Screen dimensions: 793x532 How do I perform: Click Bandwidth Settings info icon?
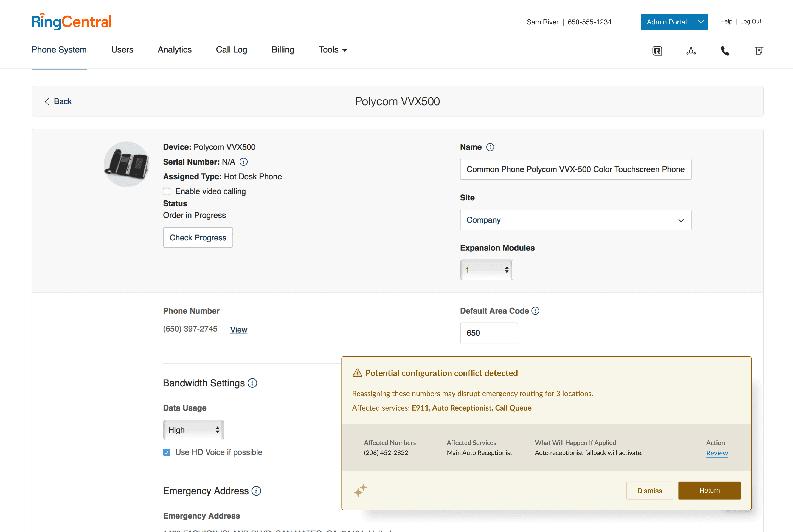click(x=252, y=383)
